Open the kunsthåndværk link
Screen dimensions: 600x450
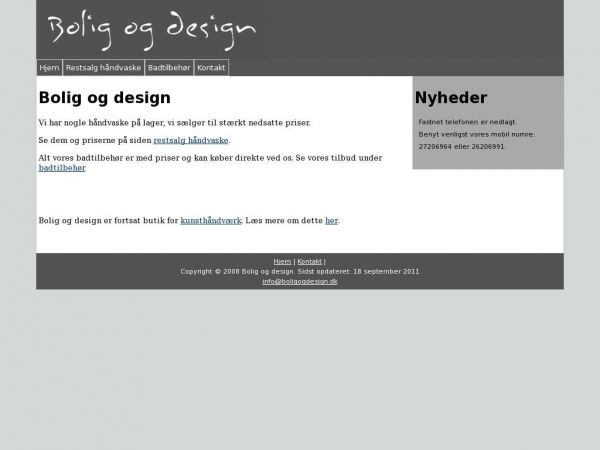[210, 220]
